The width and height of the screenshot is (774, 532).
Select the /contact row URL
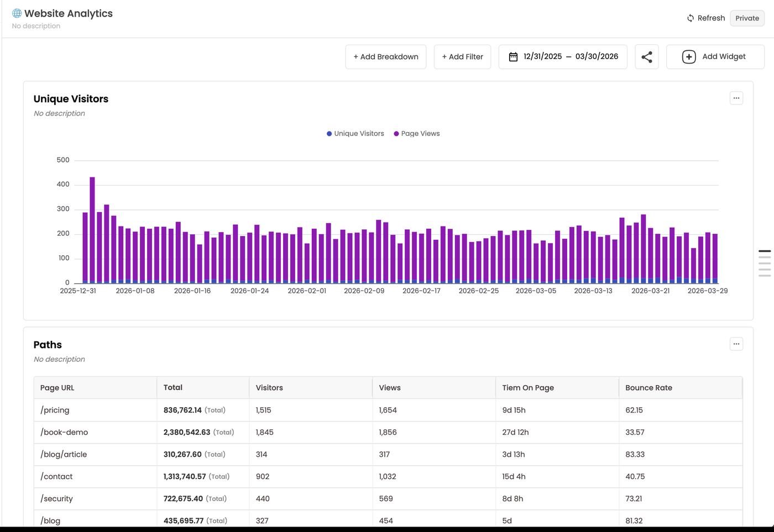56,477
